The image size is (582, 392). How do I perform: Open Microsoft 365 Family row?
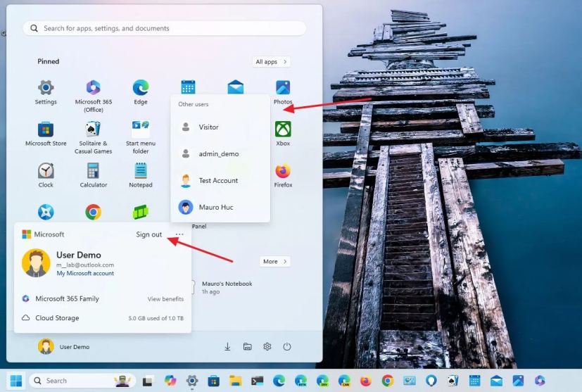(103, 298)
